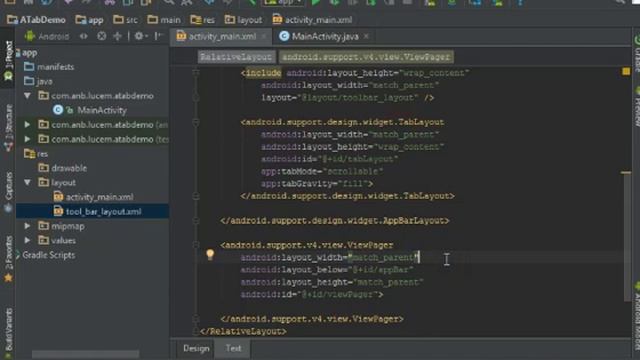Expand Gradle Scripts node
The width and height of the screenshot is (640, 360).
[18, 255]
